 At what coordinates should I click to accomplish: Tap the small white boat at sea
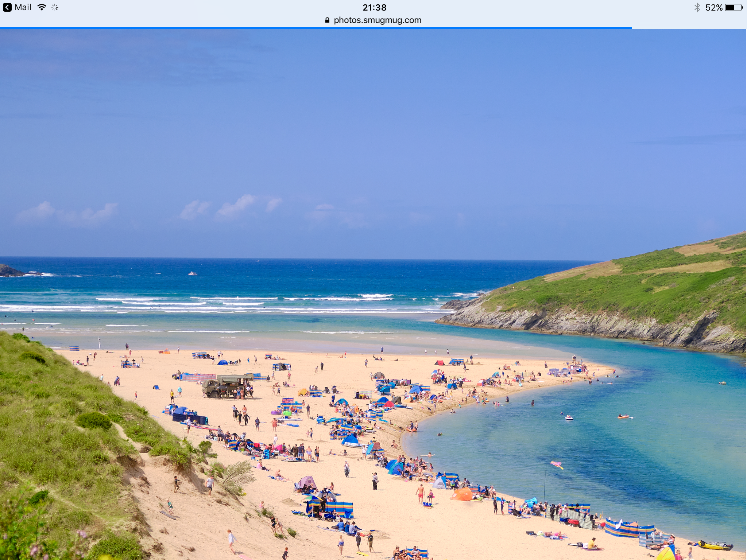pyautogui.click(x=192, y=273)
